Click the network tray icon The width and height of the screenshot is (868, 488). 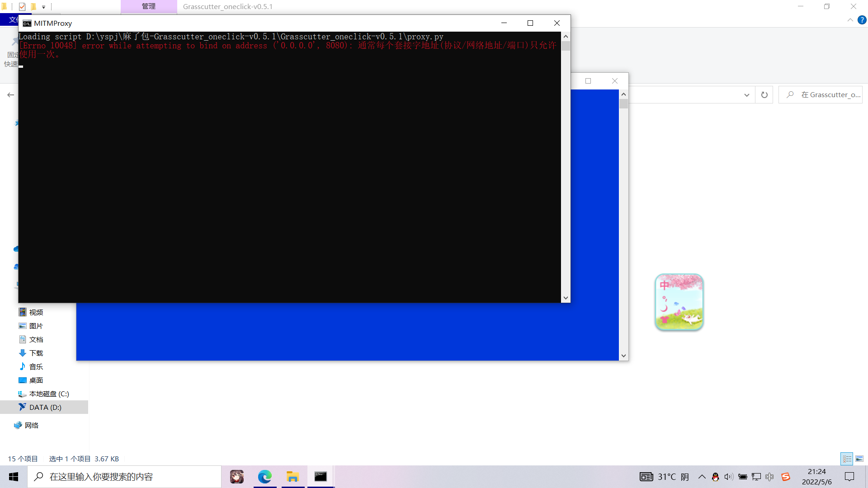pyautogui.click(x=756, y=477)
